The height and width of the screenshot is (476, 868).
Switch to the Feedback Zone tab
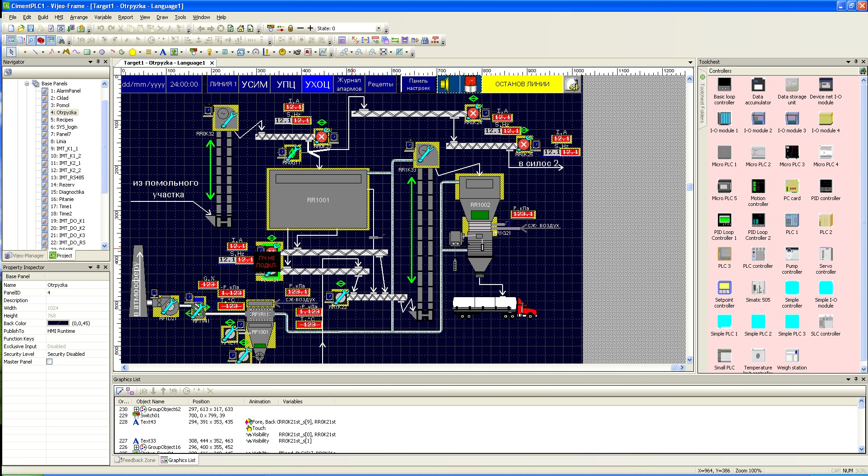click(x=135, y=460)
